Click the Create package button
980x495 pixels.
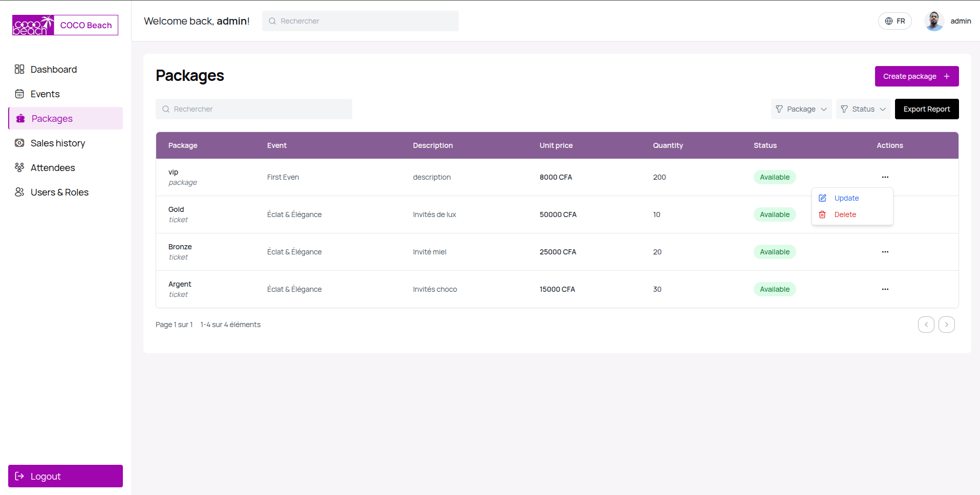tap(916, 76)
